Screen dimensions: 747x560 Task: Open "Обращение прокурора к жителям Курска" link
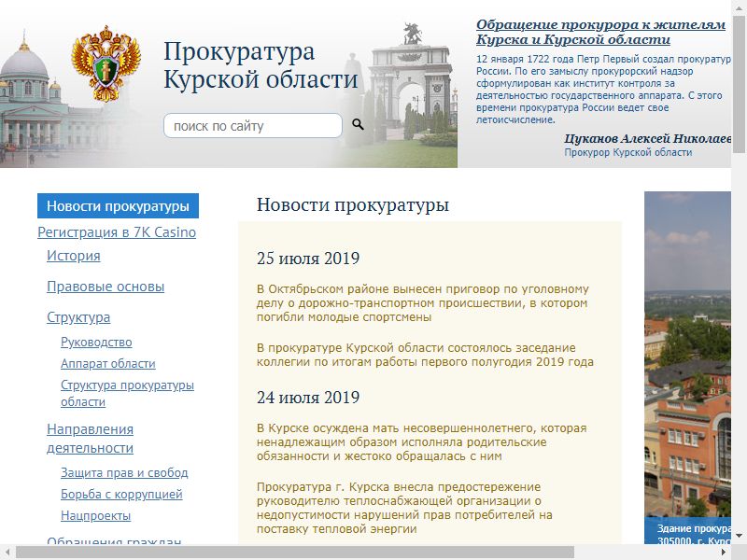[x=600, y=32]
